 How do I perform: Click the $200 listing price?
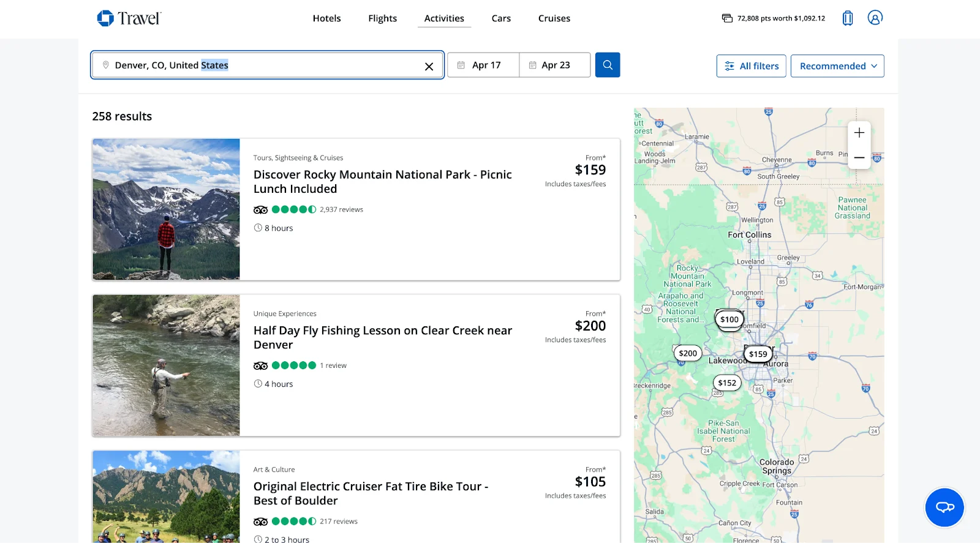(x=590, y=326)
